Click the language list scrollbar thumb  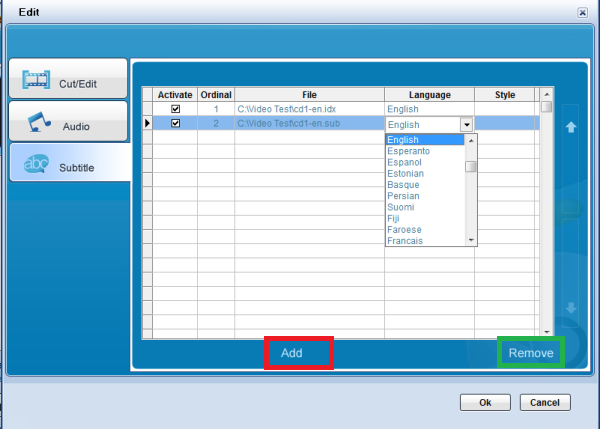[x=471, y=167]
